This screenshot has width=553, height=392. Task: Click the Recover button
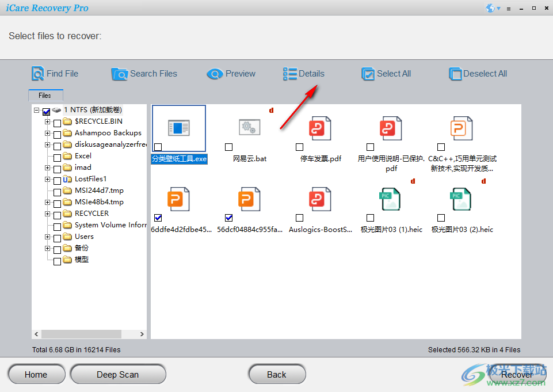point(517,374)
